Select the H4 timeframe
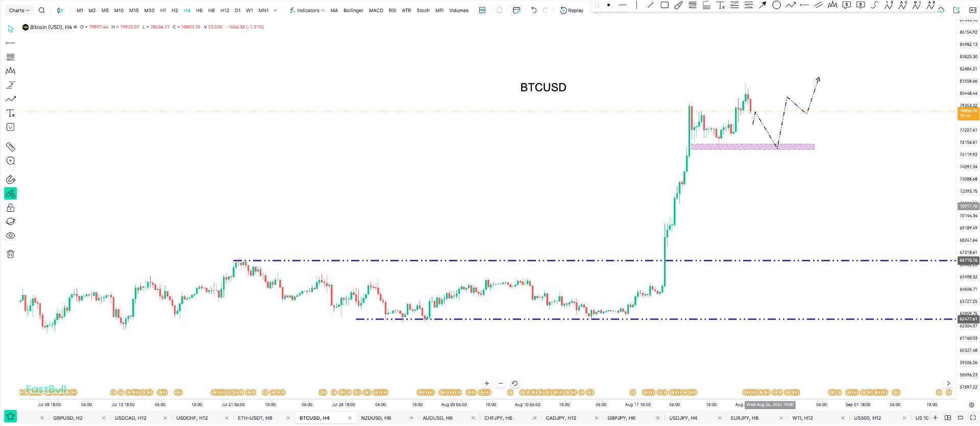Viewport: 980px width, 426px height. pos(187,10)
